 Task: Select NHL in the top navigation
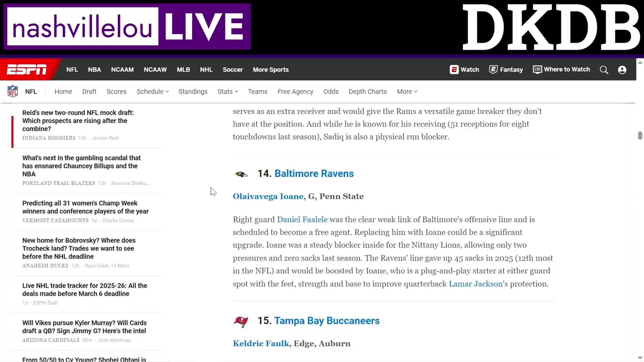(x=206, y=69)
